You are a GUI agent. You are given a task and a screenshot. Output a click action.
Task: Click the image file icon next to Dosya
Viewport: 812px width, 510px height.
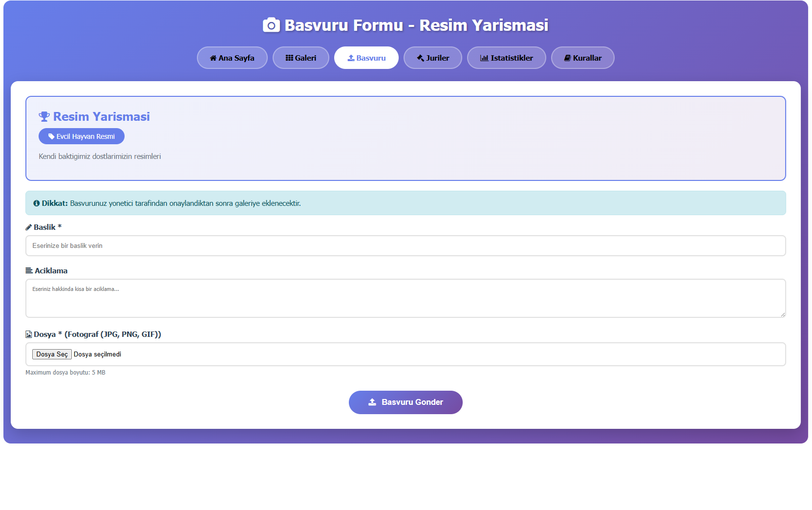[x=29, y=334]
